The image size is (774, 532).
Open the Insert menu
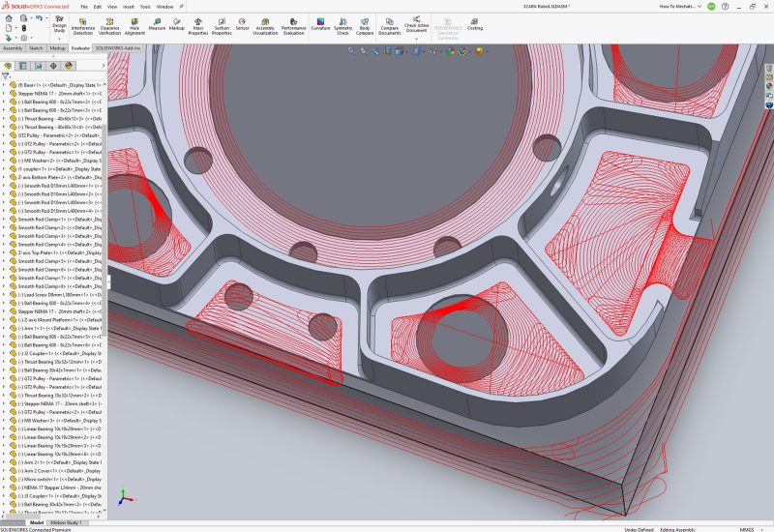[x=129, y=7]
